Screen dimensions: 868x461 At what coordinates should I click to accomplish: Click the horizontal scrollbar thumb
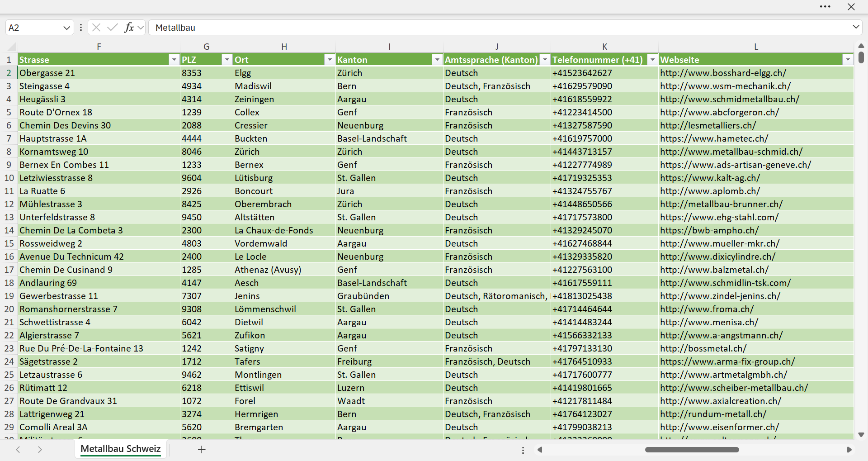click(692, 450)
